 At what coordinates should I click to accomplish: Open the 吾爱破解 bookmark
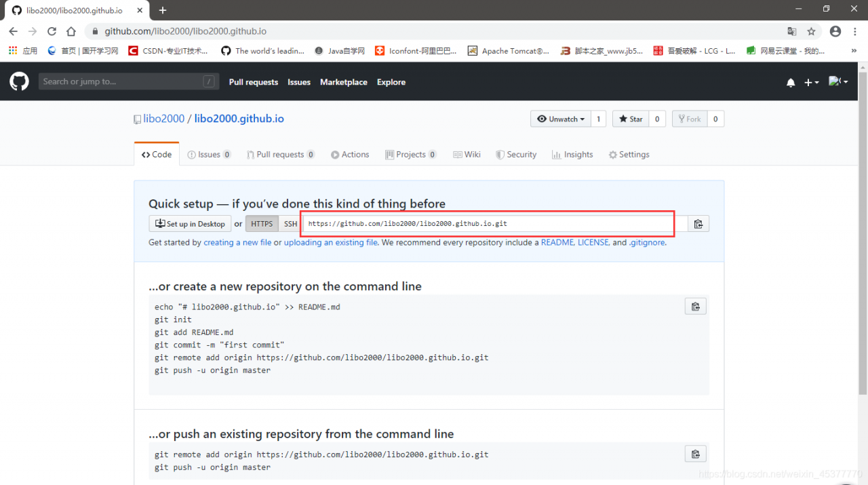pyautogui.click(x=694, y=51)
